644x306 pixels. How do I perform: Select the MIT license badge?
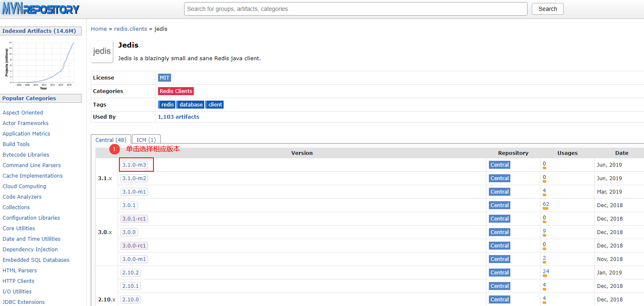coord(164,77)
